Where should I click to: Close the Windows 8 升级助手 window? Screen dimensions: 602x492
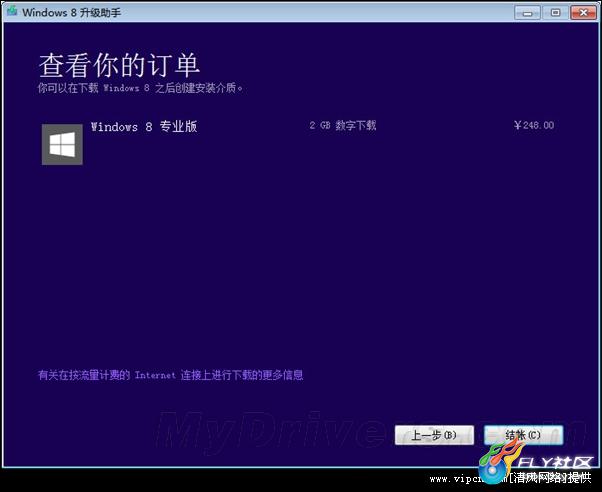coord(583,13)
